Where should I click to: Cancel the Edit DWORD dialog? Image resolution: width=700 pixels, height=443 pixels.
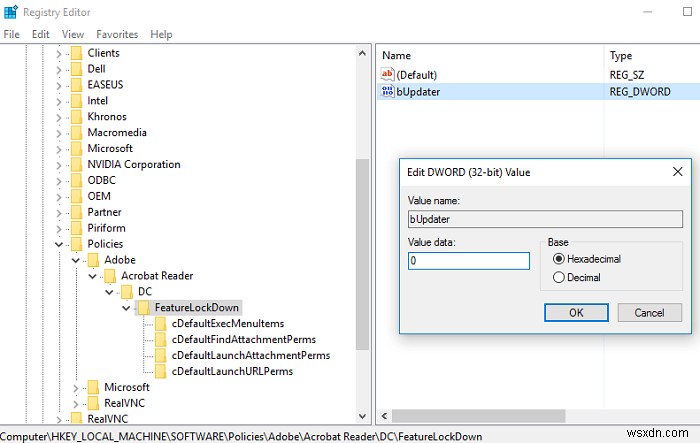pos(650,313)
